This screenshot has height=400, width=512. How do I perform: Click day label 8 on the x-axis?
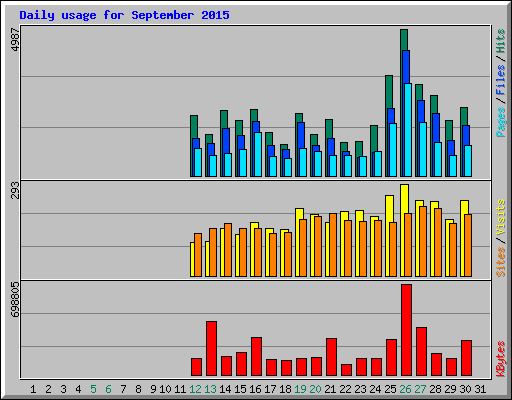coord(138,389)
